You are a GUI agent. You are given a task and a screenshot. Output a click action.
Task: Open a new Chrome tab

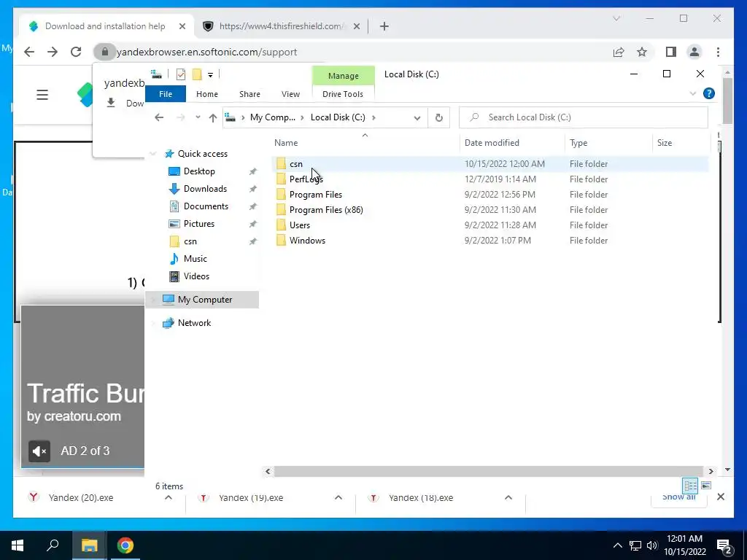coord(384,26)
